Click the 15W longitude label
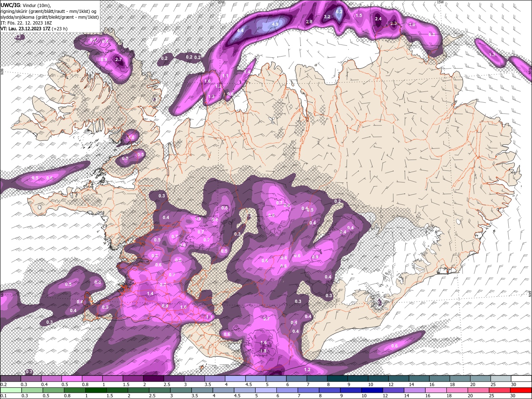The height and width of the screenshot is (399, 532). (x=440, y=2)
